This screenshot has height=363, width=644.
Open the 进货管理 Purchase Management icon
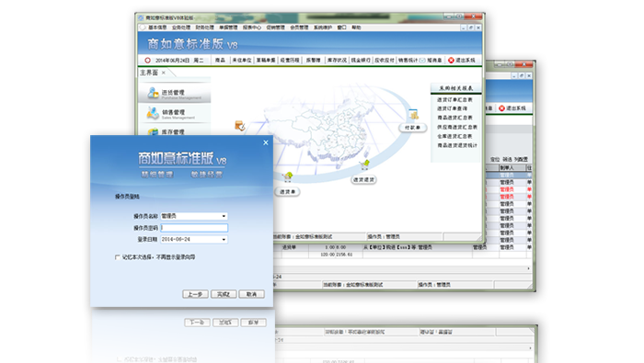(x=154, y=93)
